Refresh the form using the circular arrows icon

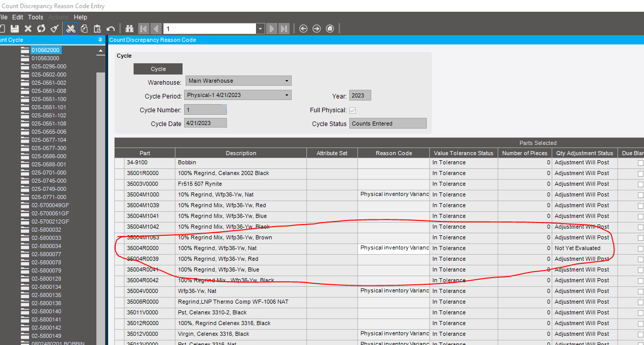[x=41, y=29]
